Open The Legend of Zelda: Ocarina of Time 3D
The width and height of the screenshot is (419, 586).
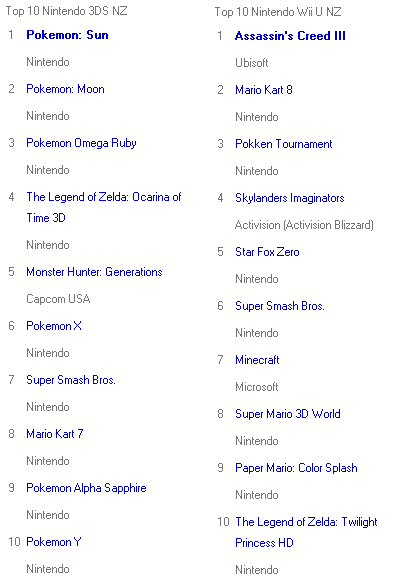pos(104,207)
